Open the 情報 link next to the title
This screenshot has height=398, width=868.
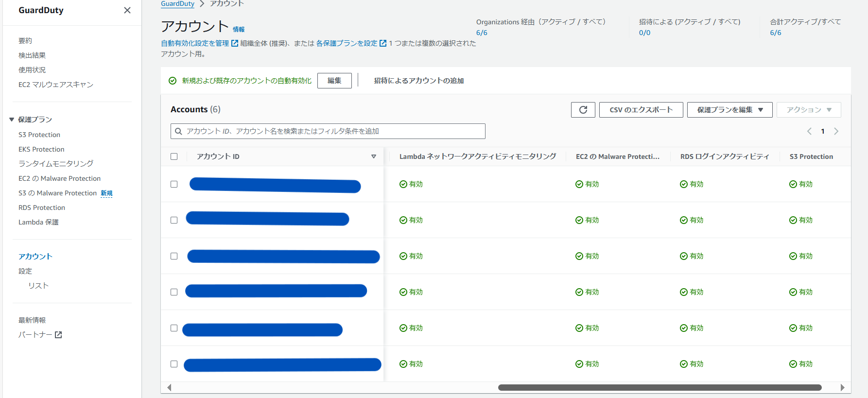pyautogui.click(x=239, y=30)
